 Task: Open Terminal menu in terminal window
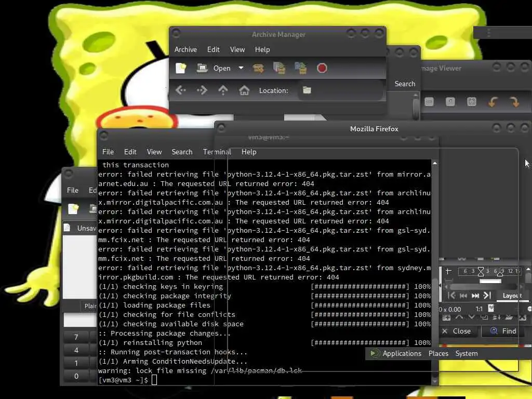point(217,152)
